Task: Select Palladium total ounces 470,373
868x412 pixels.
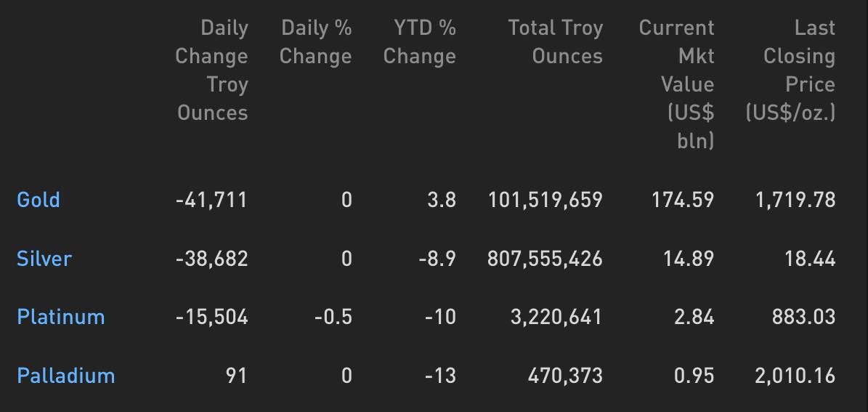Action: (565, 376)
